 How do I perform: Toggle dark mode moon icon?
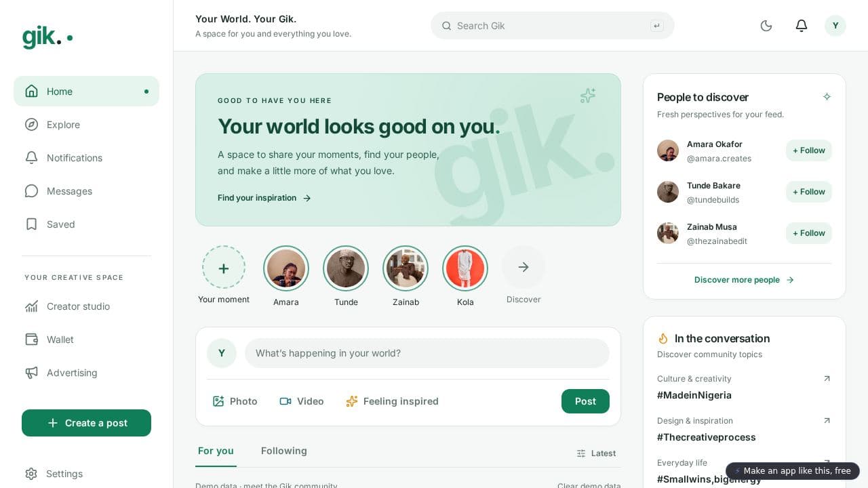coord(766,26)
